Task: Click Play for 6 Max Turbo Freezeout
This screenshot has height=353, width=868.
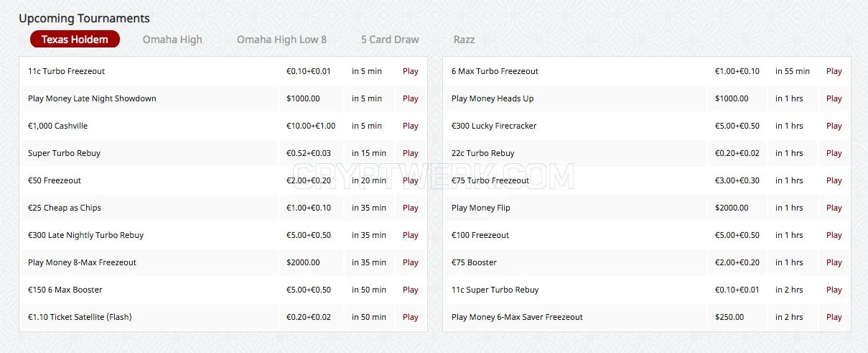Action: (x=834, y=71)
